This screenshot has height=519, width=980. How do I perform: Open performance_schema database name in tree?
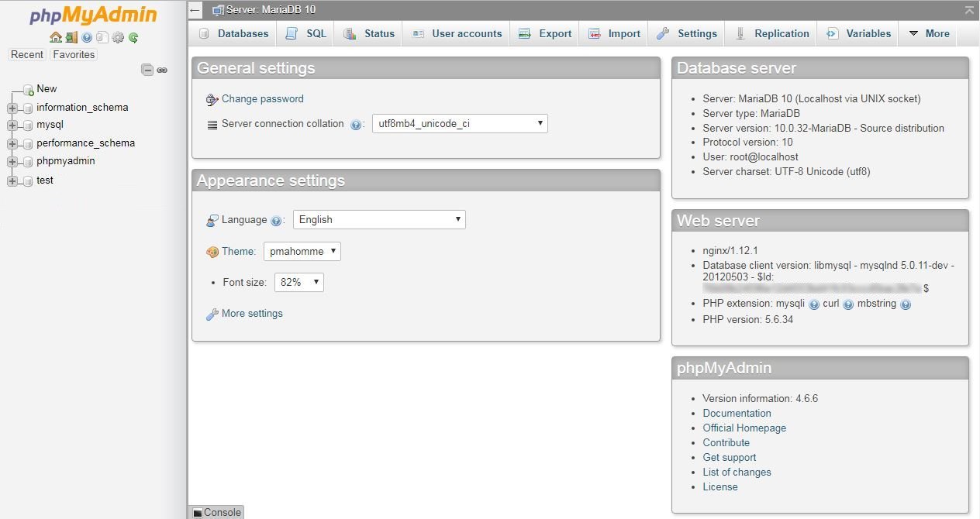pos(85,143)
